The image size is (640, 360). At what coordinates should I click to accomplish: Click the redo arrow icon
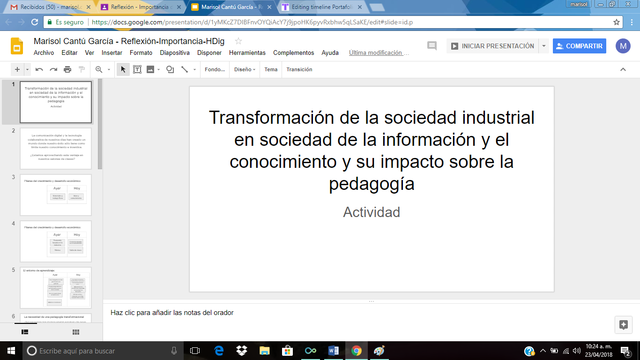click(53, 69)
